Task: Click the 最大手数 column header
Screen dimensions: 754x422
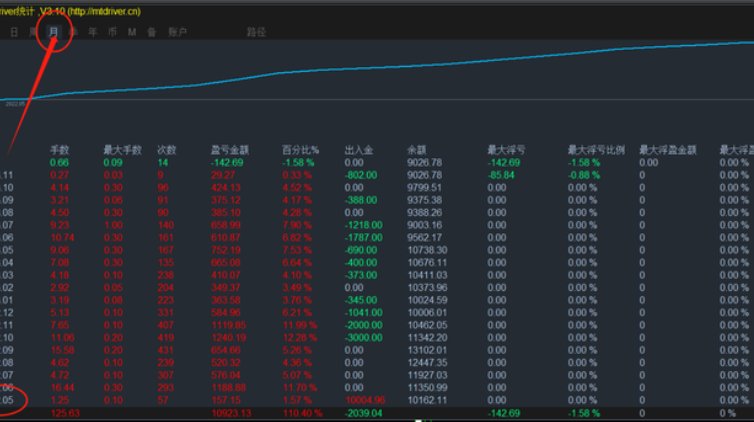Action: (123, 150)
